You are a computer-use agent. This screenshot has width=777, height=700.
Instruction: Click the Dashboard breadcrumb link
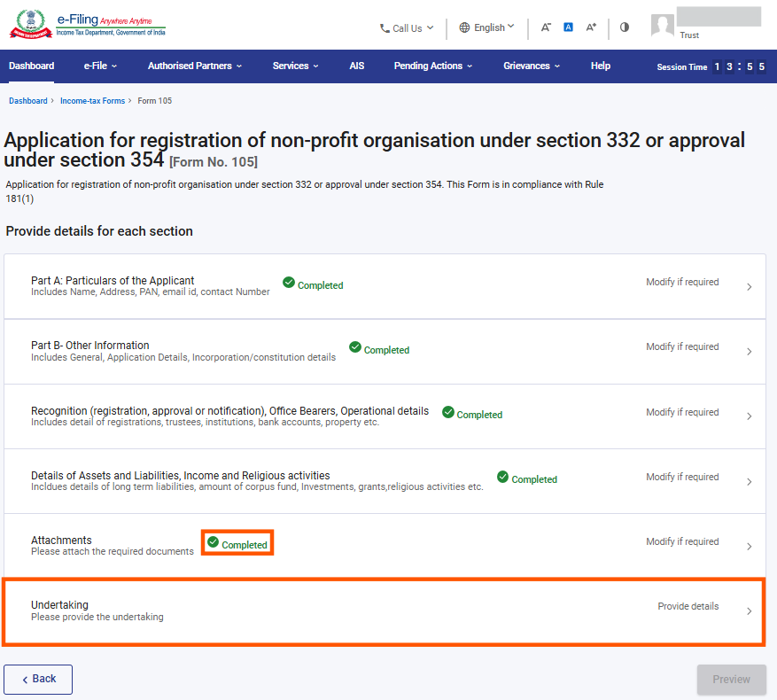coord(28,101)
